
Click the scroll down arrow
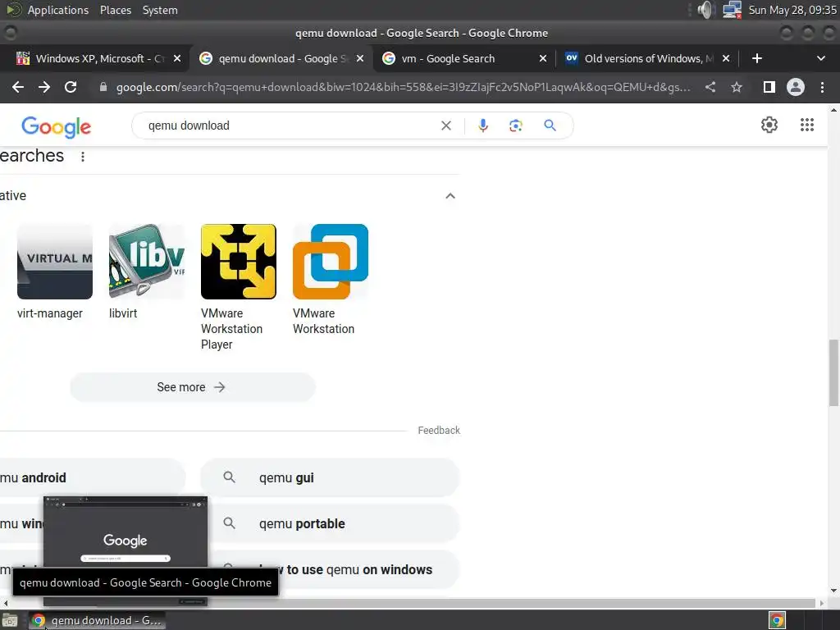tap(833, 591)
